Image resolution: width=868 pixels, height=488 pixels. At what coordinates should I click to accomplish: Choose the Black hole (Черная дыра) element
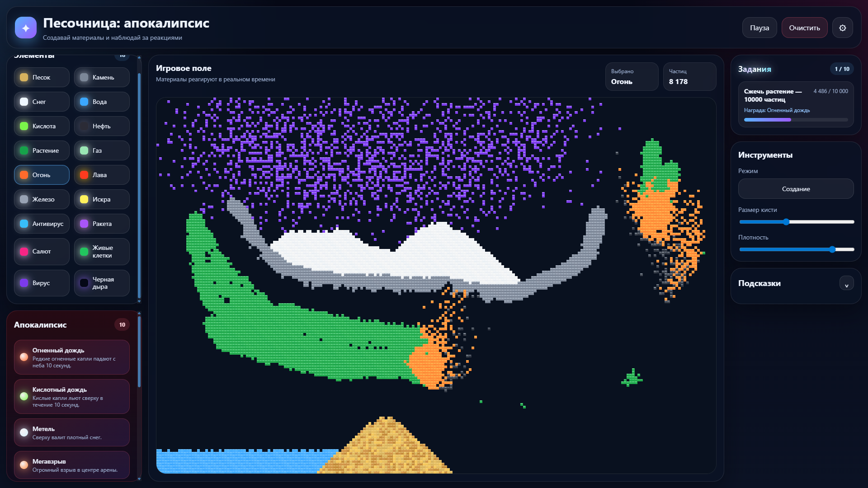[102, 283]
